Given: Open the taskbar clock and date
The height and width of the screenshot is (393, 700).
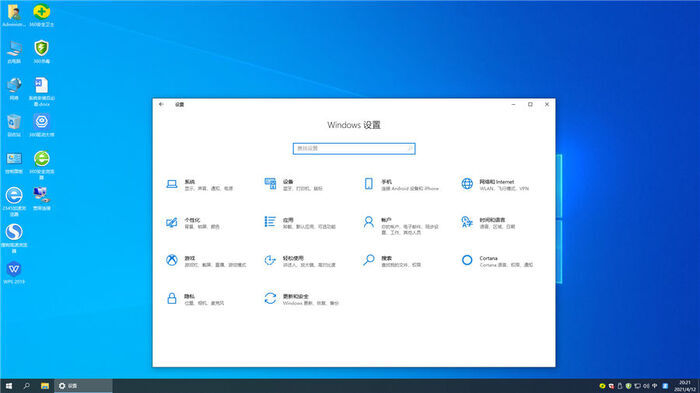Looking at the screenshot, I should [684, 386].
